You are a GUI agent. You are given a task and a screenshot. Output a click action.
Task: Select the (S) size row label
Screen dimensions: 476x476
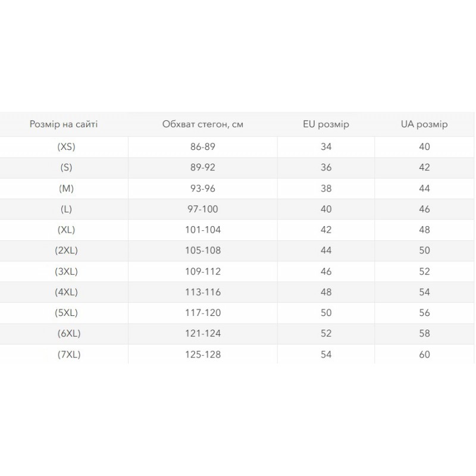pyautogui.click(x=66, y=168)
